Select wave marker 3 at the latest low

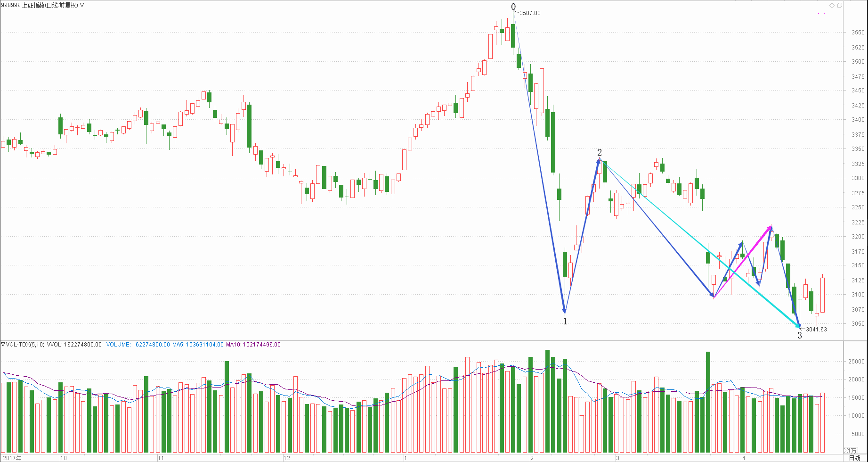pos(799,336)
